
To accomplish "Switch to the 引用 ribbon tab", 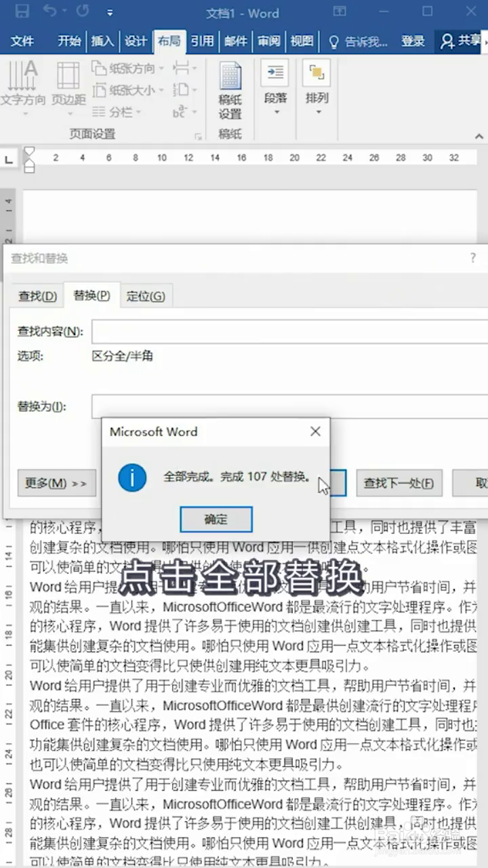I will [x=202, y=41].
